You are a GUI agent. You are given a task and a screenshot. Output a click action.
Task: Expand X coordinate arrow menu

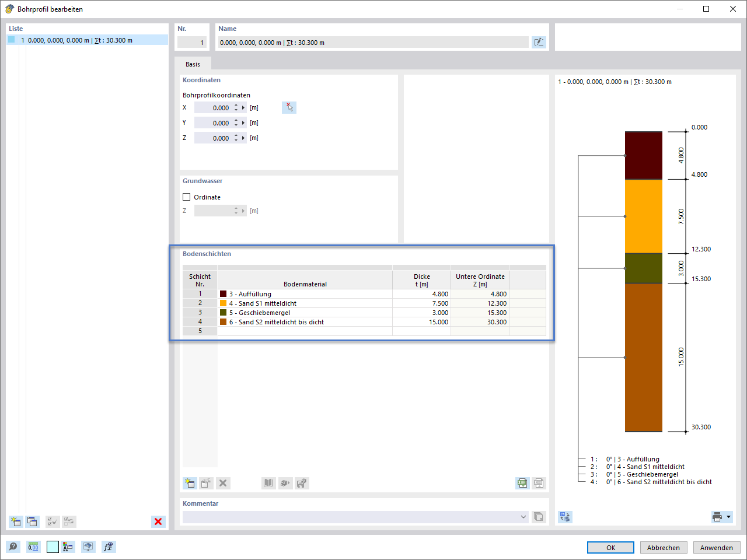pos(243,108)
